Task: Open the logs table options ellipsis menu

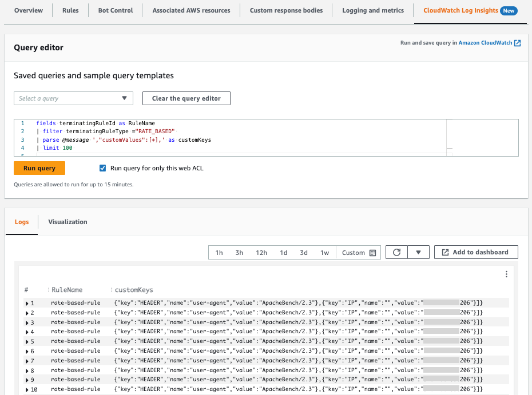Action: pyautogui.click(x=506, y=274)
